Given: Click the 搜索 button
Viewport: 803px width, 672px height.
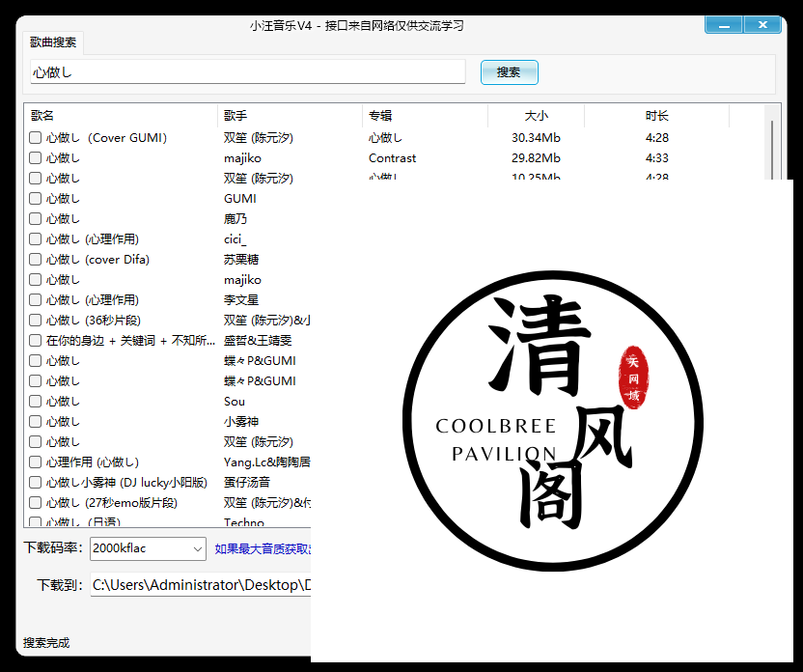Looking at the screenshot, I should [x=509, y=72].
